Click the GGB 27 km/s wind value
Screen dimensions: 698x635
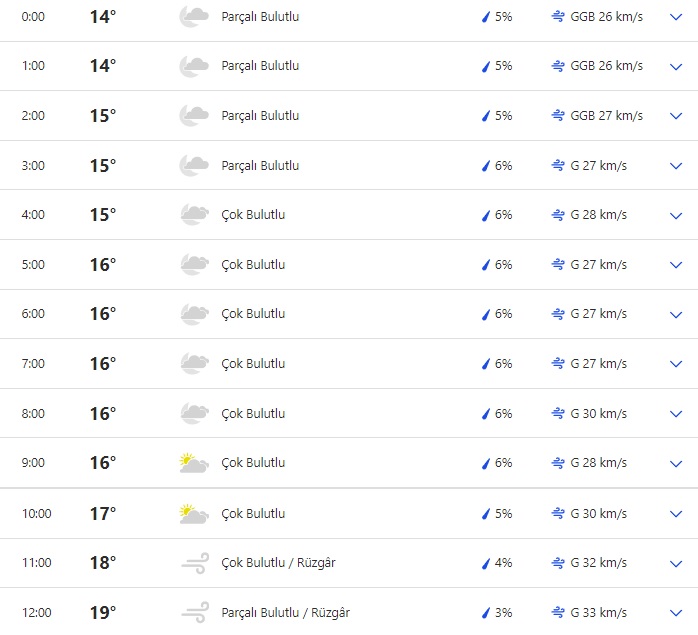(x=606, y=116)
